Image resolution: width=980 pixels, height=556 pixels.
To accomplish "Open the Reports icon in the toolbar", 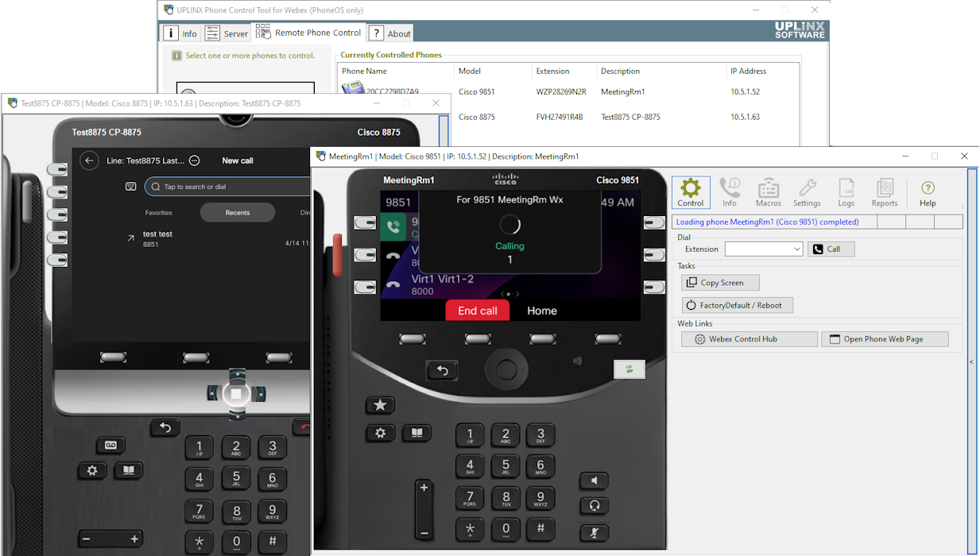I will [885, 193].
